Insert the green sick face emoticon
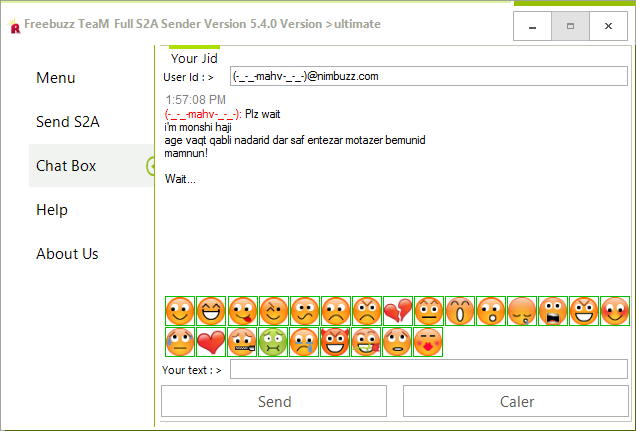Image resolution: width=636 pixels, height=431 pixels. click(273, 342)
